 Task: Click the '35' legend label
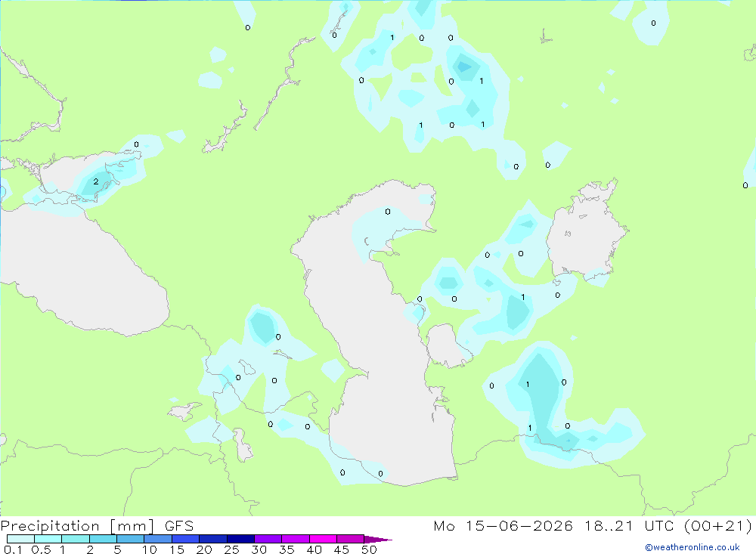(287, 549)
